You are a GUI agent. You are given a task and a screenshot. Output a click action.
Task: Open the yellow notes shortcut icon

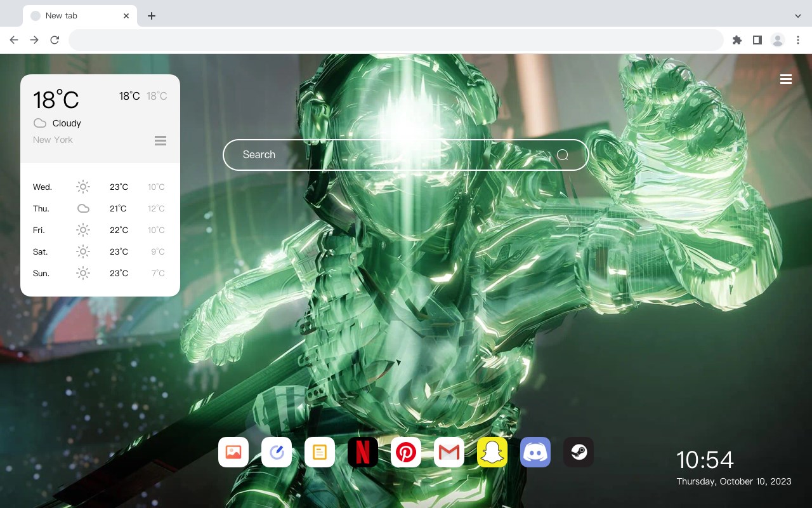click(x=320, y=452)
